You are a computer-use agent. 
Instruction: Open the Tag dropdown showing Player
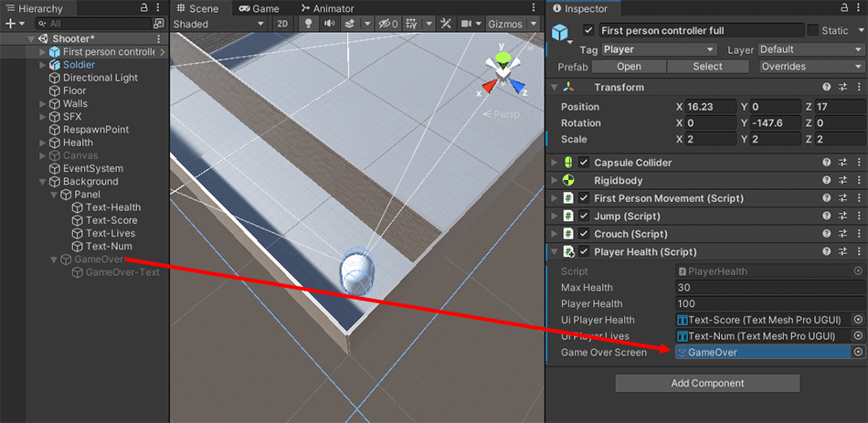[x=658, y=49]
